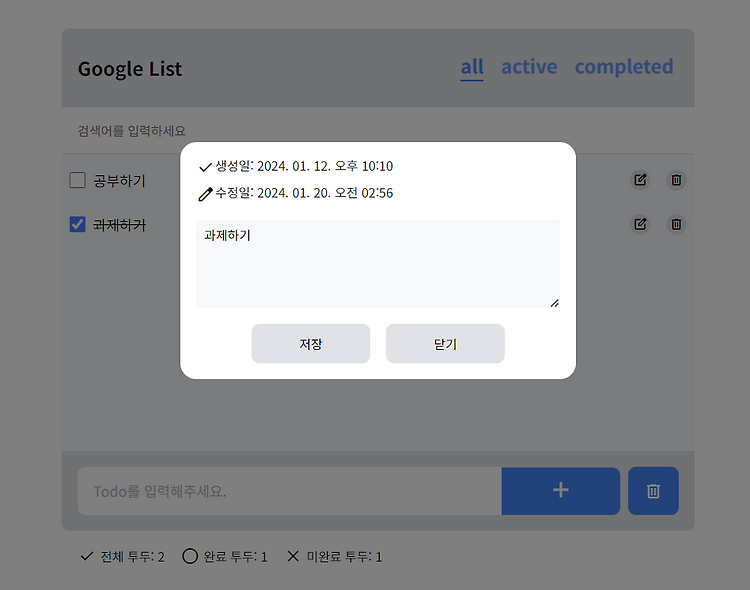Click the blue delete-all trash button

coord(653,491)
